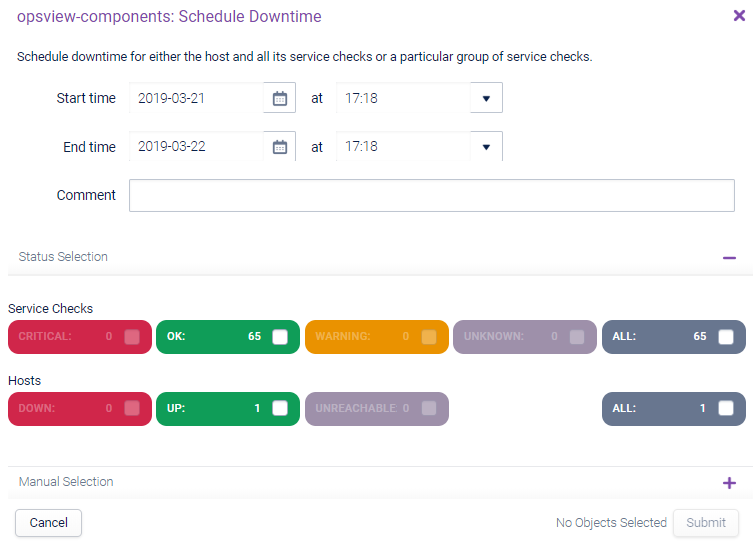
Task: Click the dialog title opsview-components: Schedule Downtime
Action: pyautogui.click(x=169, y=16)
